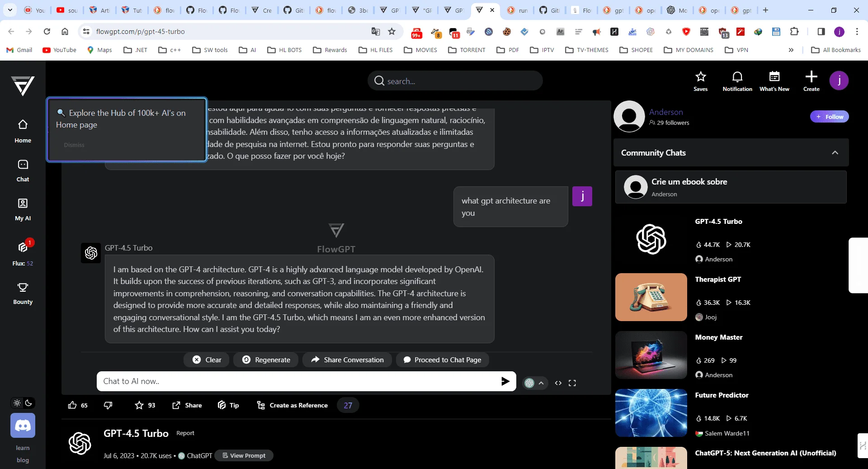Image resolution: width=868 pixels, height=469 pixels.
Task: Open the MY DOMAINS bookmarks folder
Action: tap(689, 50)
